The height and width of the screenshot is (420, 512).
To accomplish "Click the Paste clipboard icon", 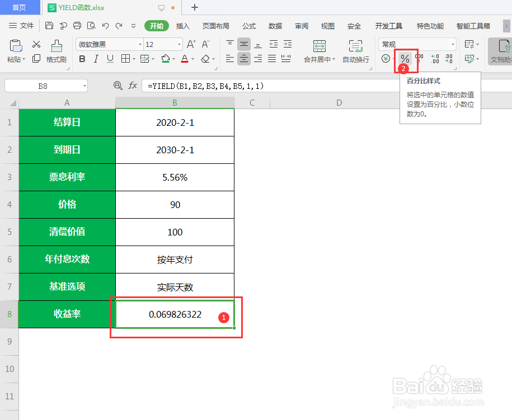I will tap(16, 46).
